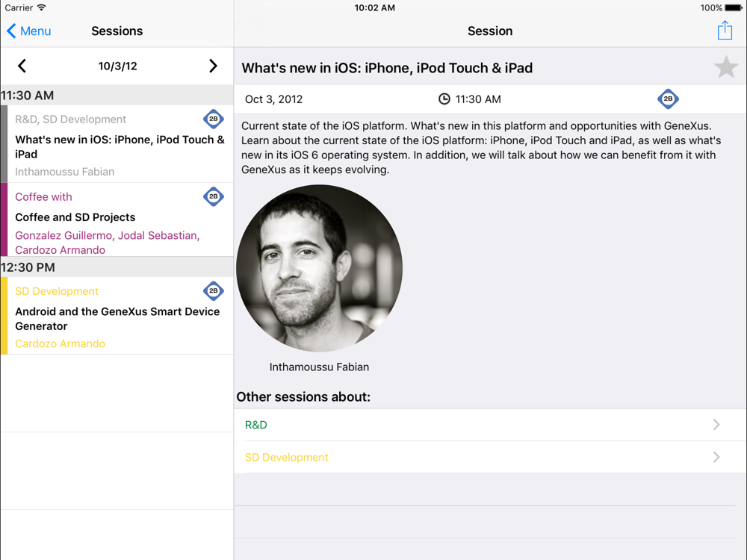Tap the 2B badge on Android session row
The width and height of the screenshot is (747, 560).
(214, 290)
